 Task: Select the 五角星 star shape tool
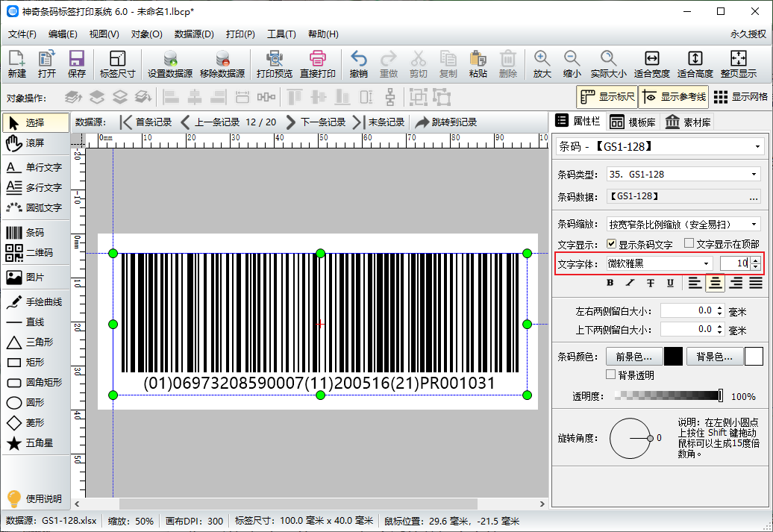point(36,443)
